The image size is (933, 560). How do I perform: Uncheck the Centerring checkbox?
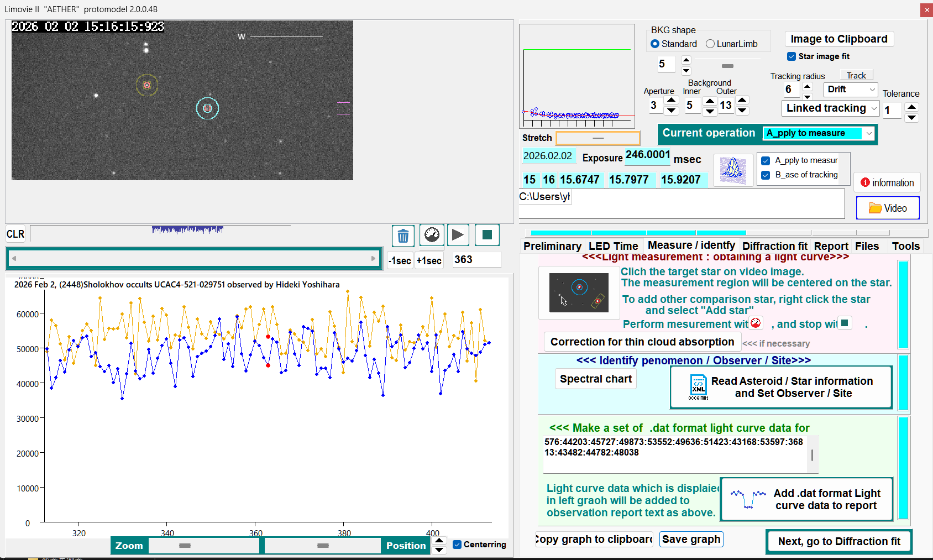[x=457, y=545]
